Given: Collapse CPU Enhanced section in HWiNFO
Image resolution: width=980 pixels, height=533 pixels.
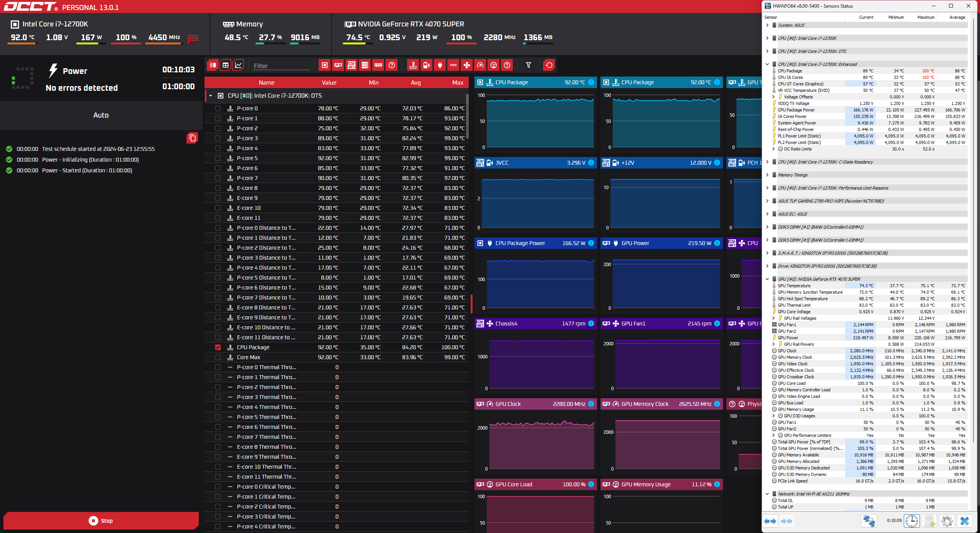Looking at the screenshot, I should click(767, 64).
